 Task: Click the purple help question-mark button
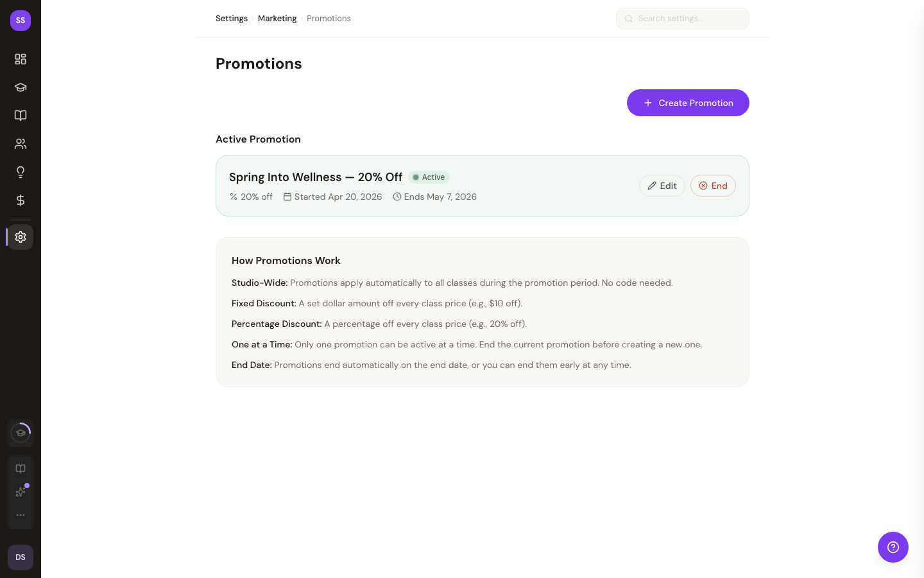(x=893, y=547)
